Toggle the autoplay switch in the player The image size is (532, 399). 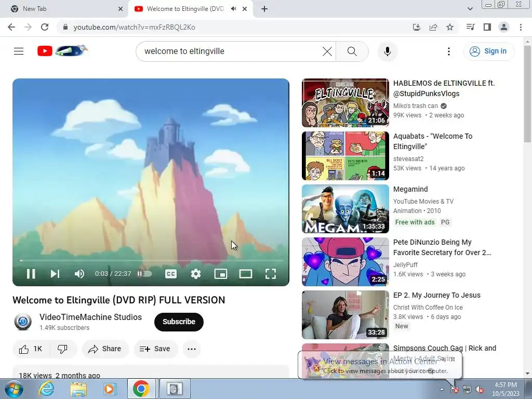[144, 274]
